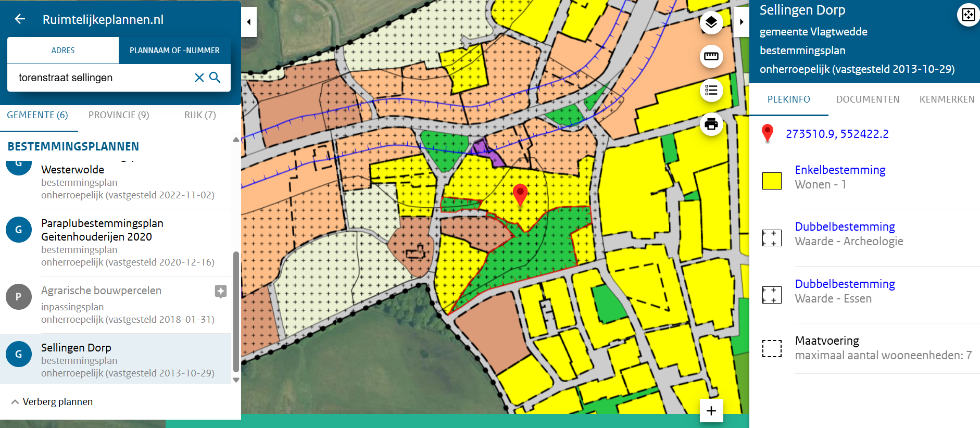
Task: Print the map with the printer icon
Action: [711, 124]
